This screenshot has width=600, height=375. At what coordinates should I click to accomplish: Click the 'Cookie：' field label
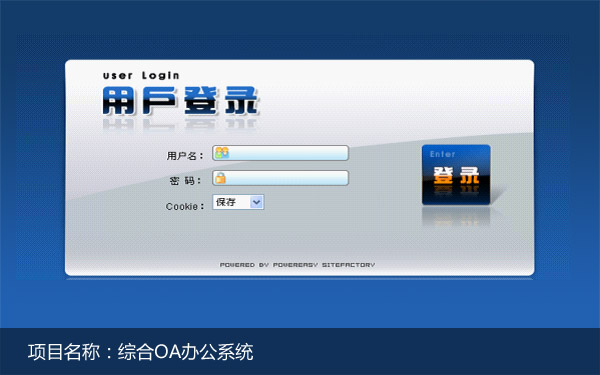(x=185, y=207)
